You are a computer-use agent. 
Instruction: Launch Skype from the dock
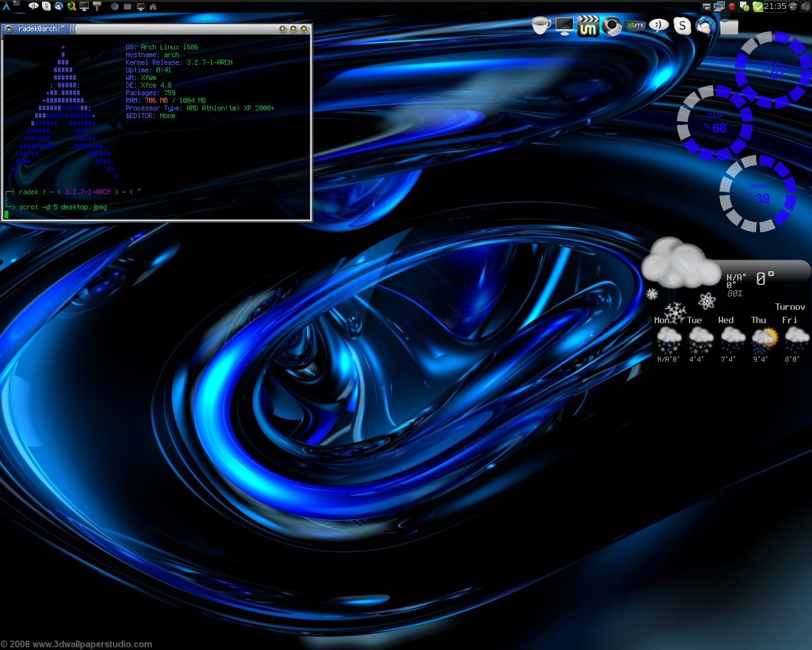[x=682, y=25]
